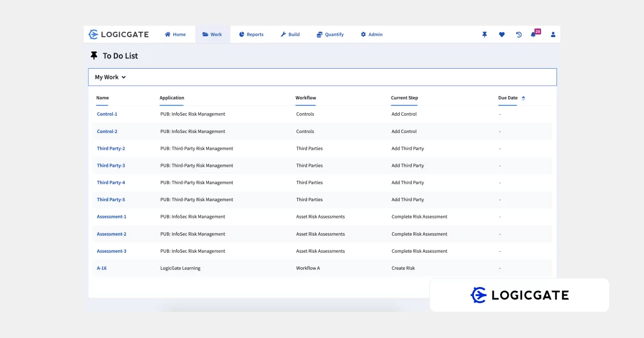The height and width of the screenshot is (338, 644).
Task: Expand the My Work dropdown
Action: (111, 77)
